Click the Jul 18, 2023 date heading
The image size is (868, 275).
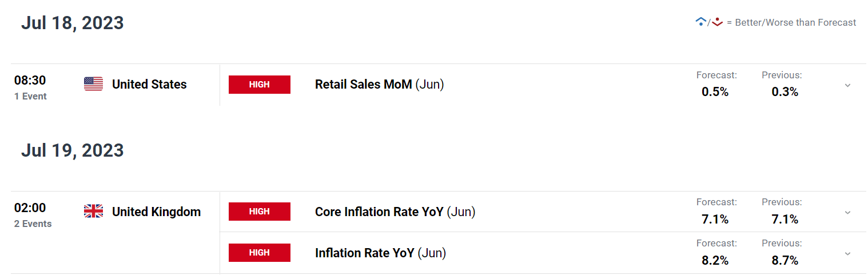[73, 23]
